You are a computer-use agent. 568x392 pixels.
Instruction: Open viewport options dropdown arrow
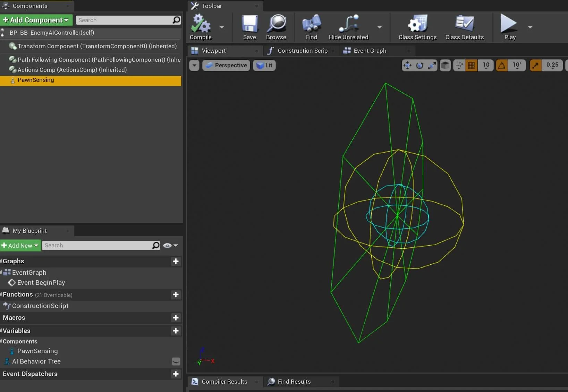point(194,65)
